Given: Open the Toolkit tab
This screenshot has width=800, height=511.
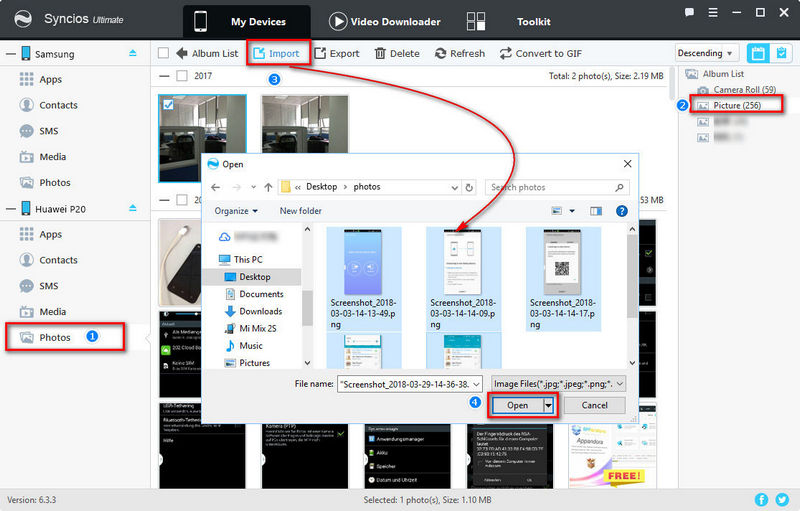Looking at the screenshot, I should (508, 22).
